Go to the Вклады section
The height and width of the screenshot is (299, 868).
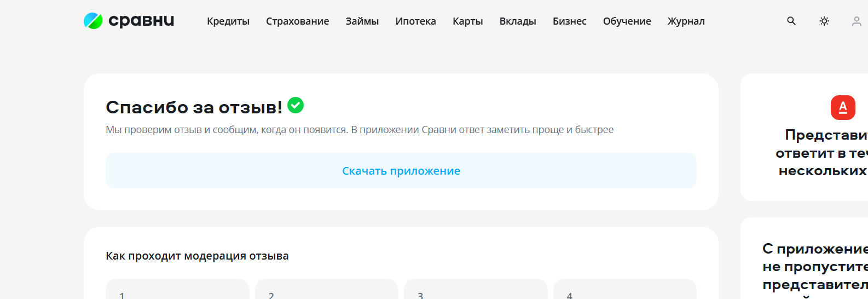518,21
